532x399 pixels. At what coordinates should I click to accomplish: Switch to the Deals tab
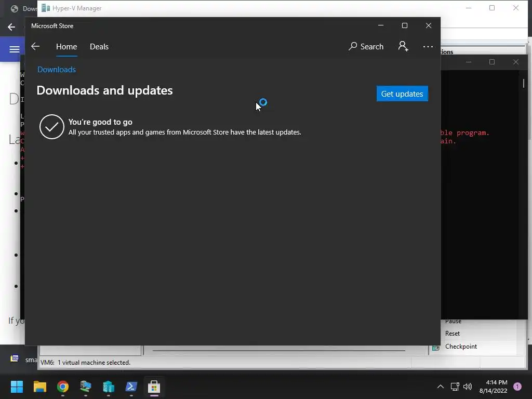click(x=99, y=46)
